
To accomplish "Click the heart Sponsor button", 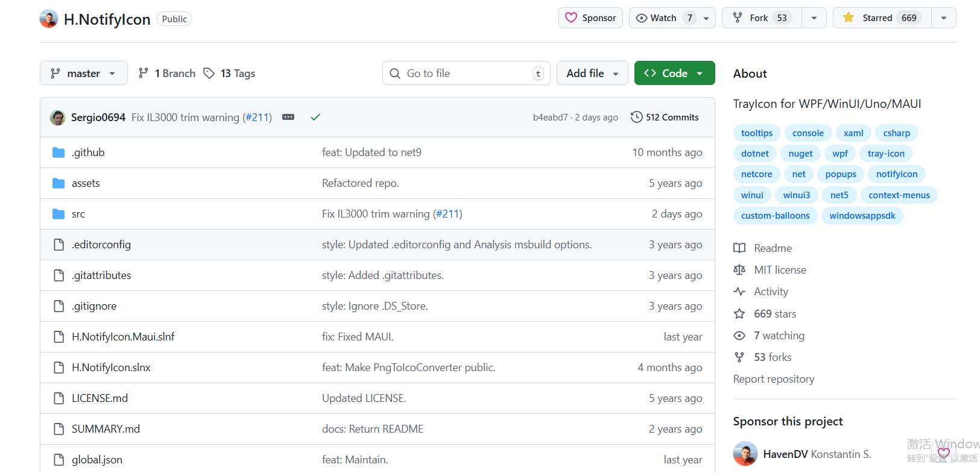I will click(590, 18).
